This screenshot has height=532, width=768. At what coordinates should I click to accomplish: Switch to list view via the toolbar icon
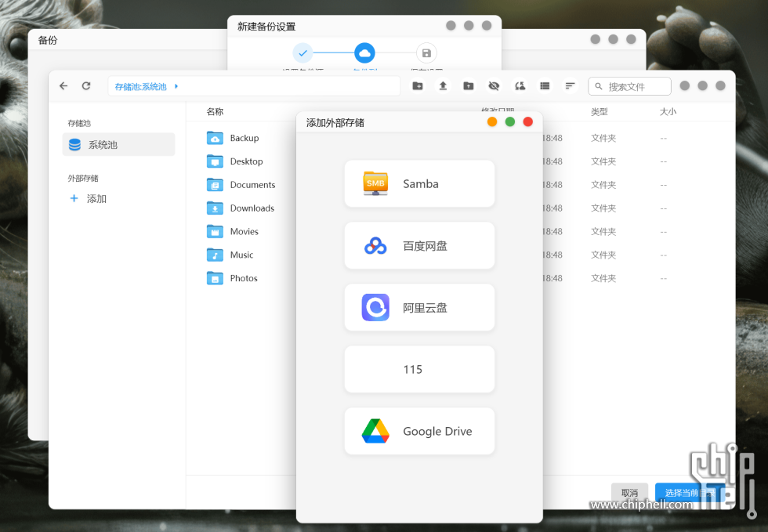point(545,86)
